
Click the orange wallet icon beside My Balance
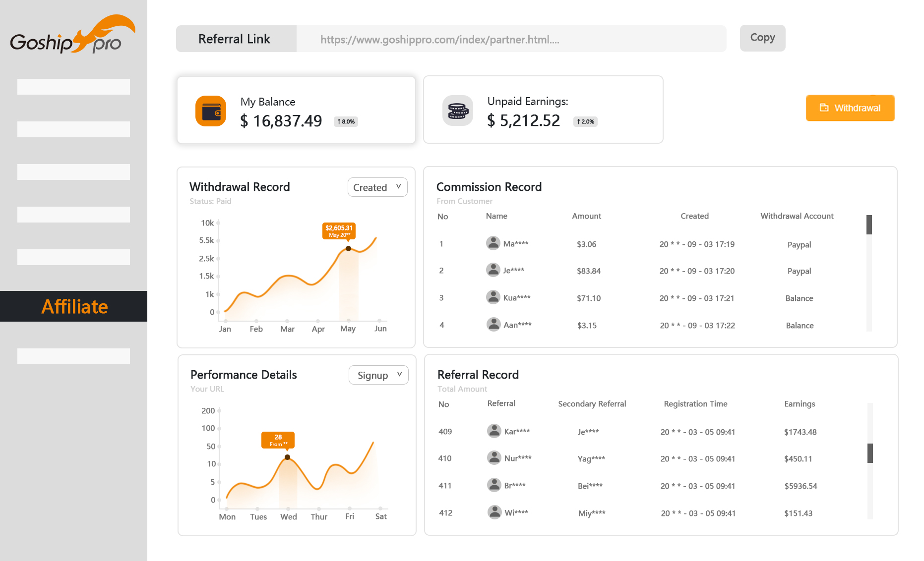(x=211, y=111)
